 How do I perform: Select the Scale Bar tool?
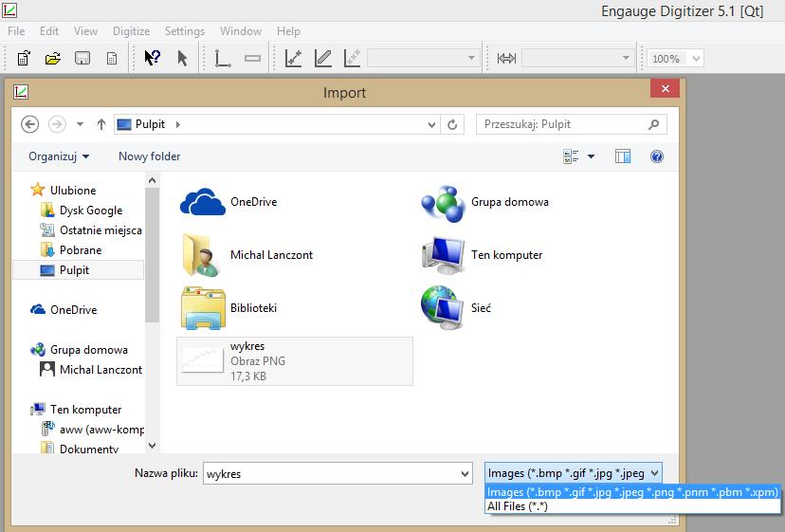click(252, 58)
